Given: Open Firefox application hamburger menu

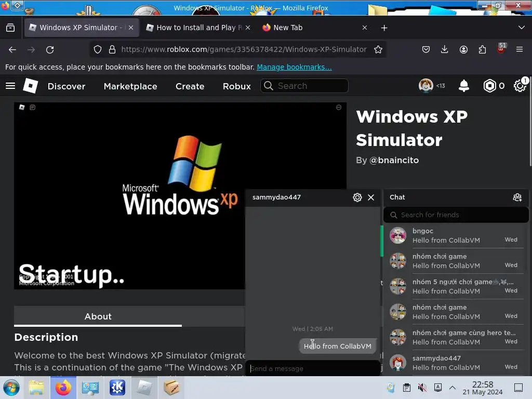Looking at the screenshot, I should [520, 49].
